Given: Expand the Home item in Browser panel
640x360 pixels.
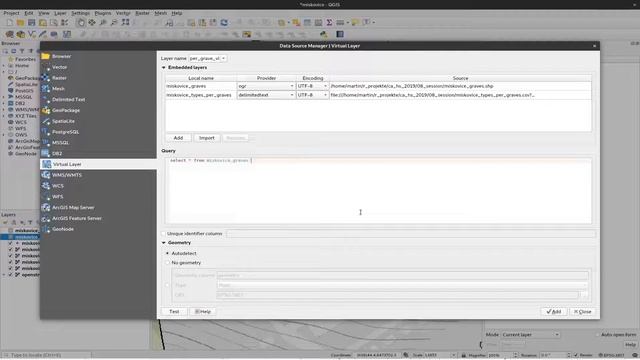Looking at the screenshot, I should pos(4,66).
